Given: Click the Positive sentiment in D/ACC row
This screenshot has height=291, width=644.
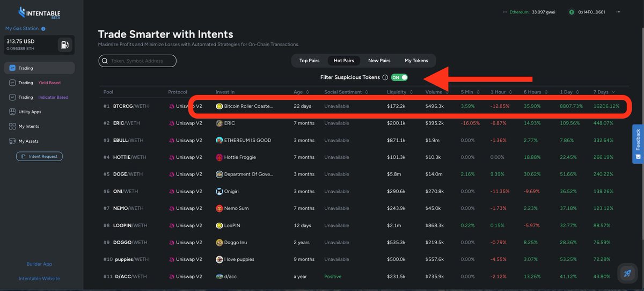Looking at the screenshot, I should click(332, 277).
